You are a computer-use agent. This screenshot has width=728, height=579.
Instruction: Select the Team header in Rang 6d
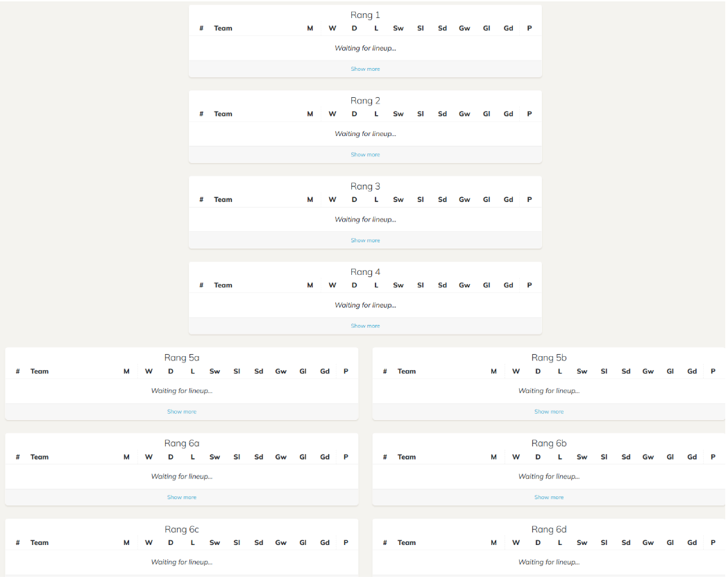pos(407,543)
